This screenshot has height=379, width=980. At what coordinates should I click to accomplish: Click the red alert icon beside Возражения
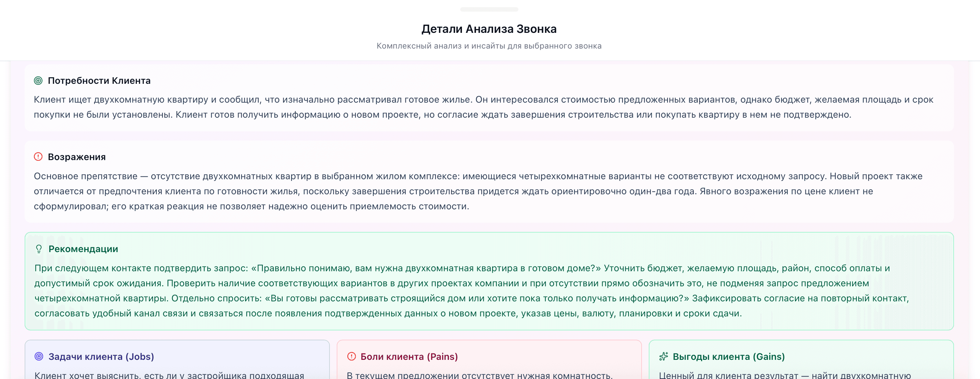click(38, 157)
